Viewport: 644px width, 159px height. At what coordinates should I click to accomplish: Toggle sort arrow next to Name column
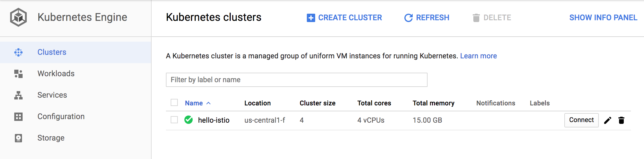click(209, 103)
